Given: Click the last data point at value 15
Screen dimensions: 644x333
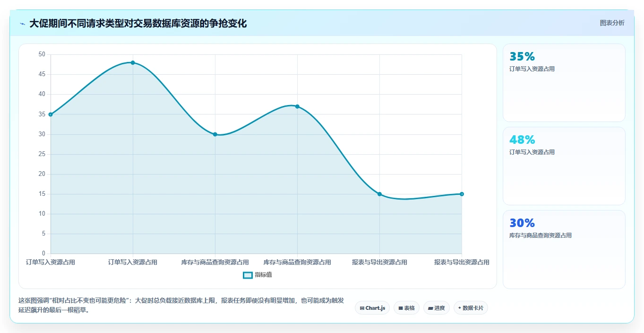Looking at the screenshot, I should [462, 194].
